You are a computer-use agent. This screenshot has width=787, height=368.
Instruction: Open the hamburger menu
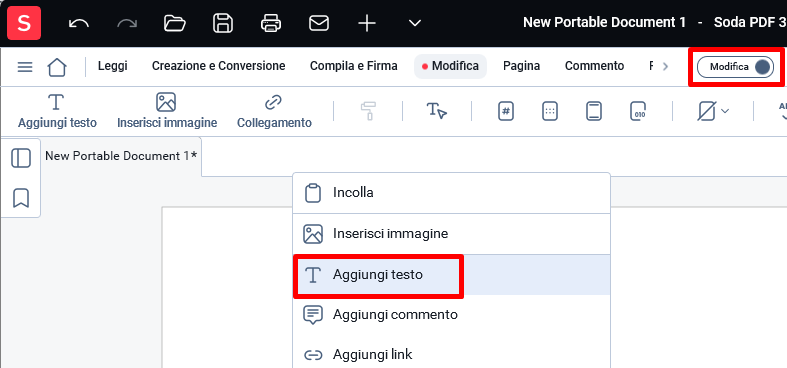click(x=25, y=67)
